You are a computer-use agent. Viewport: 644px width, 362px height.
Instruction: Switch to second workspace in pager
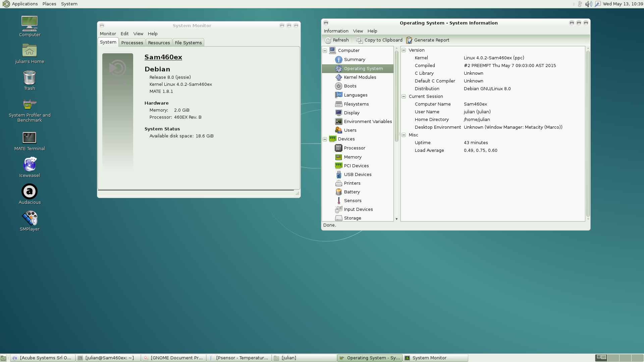point(613,358)
